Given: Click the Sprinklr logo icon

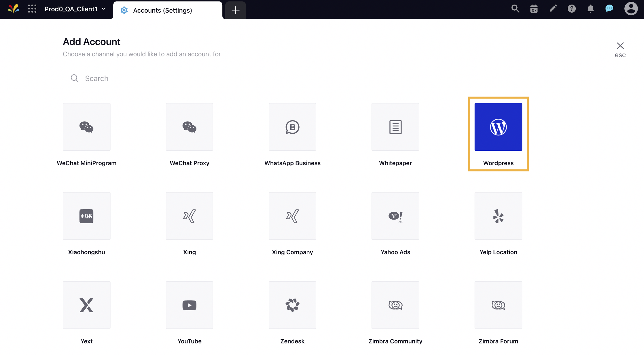Looking at the screenshot, I should point(14,9).
